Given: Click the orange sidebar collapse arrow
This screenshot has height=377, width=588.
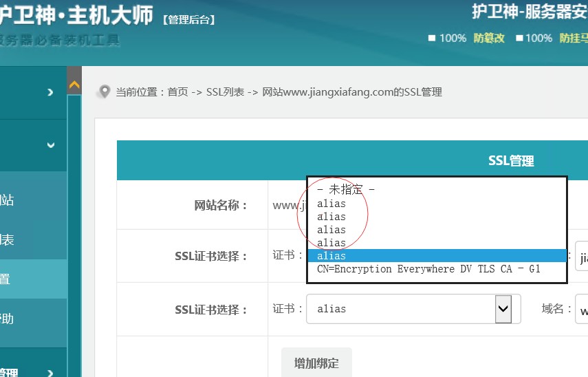Looking at the screenshot, I should (x=74, y=85).
